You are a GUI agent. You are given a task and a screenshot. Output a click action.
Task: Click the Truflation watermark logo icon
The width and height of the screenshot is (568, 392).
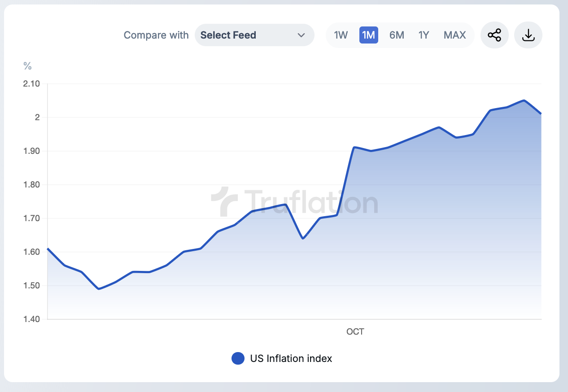coord(224,201)
